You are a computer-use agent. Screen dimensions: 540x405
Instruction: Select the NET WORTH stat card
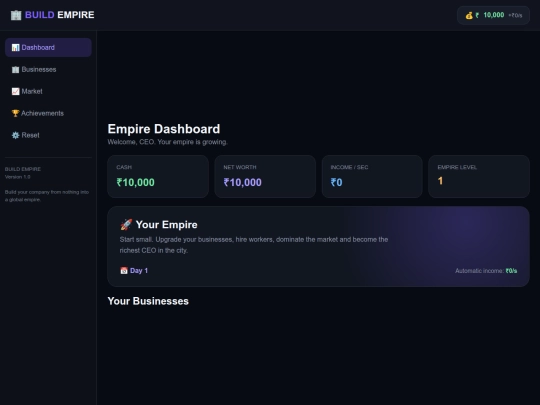coord(265,176)
